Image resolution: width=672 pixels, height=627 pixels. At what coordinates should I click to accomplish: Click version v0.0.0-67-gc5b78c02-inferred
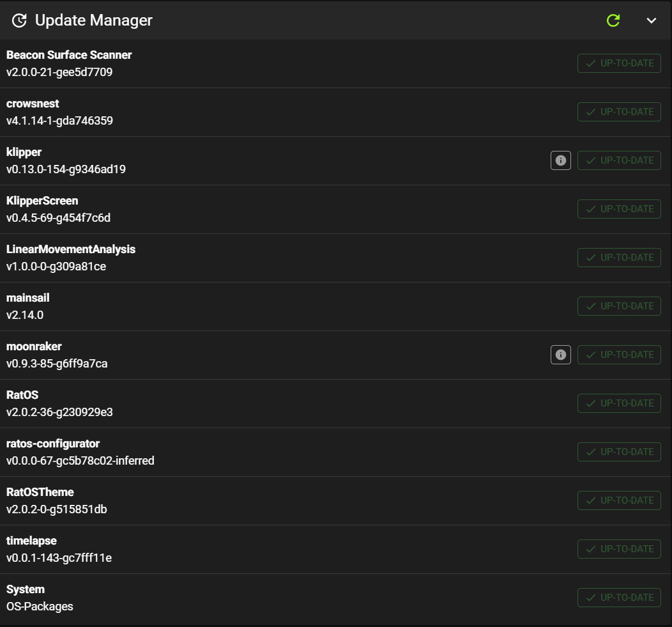pyautogui.click(x=80, y=461)
